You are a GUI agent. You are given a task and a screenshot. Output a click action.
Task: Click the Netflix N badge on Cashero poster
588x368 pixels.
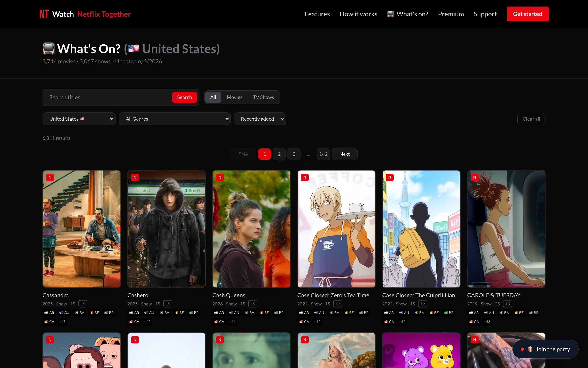point(135,177)
